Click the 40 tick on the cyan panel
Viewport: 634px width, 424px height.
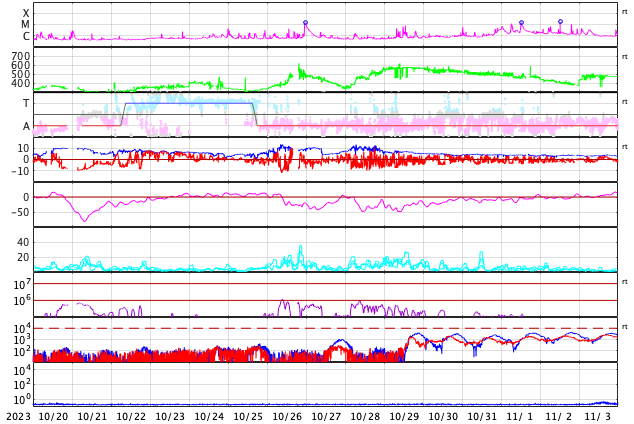[x=23, y=242]
